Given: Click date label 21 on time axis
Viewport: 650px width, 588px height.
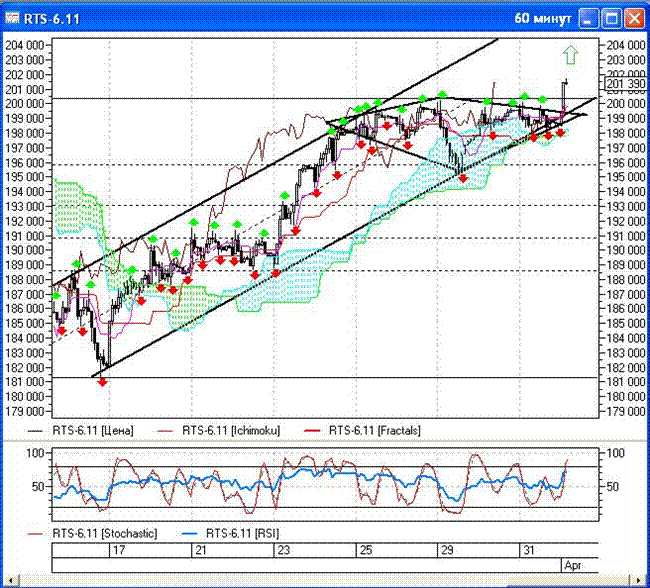Looking at the screenshot, I should (x=201, y=550).
